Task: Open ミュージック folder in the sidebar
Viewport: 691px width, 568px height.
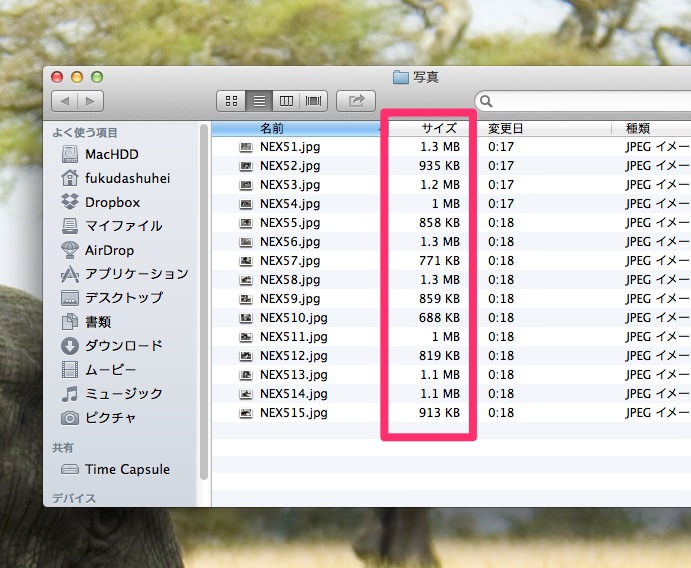Action: (112, 393)
